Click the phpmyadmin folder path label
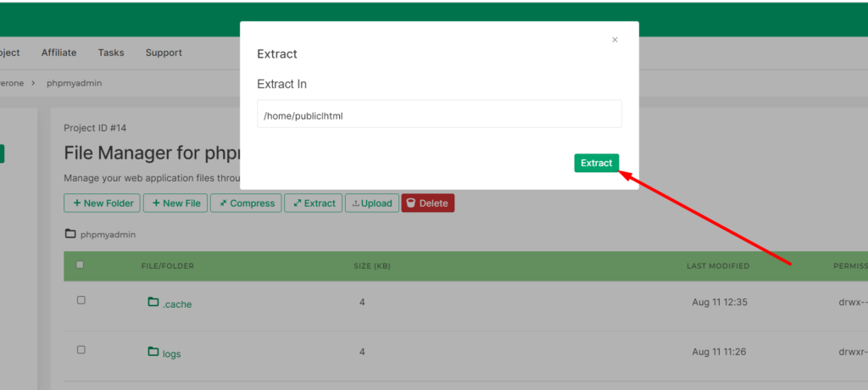 [x=108, y=234]
